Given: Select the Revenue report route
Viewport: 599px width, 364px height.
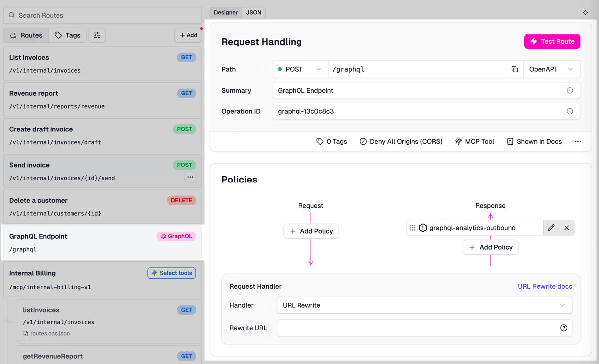Looking at the screenshot, I should [x=103, y=100].
